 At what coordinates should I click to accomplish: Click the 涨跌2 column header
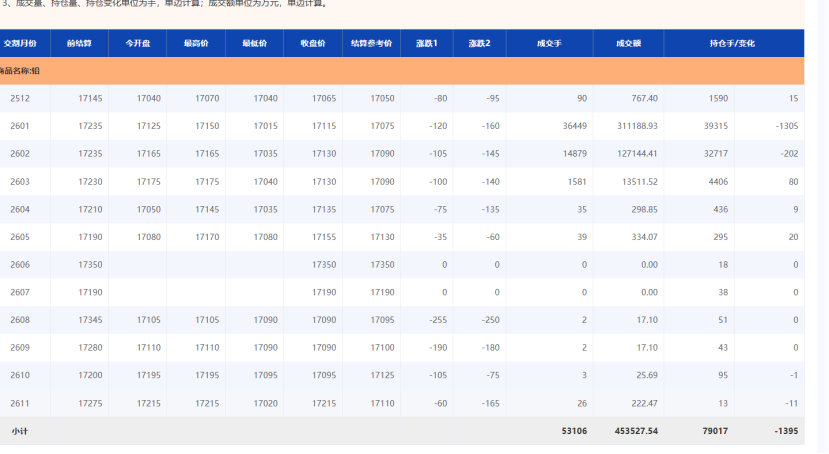pyautogui.click(x=479, y=44)
